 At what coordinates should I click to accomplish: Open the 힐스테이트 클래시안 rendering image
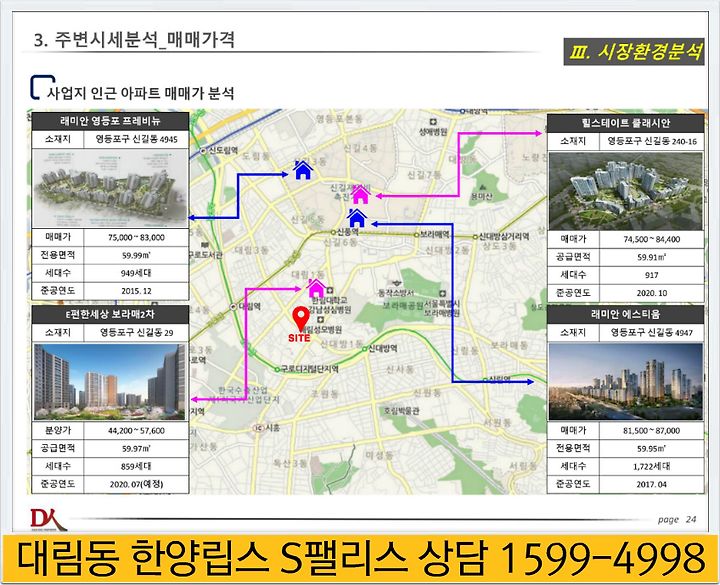(625, 191)
